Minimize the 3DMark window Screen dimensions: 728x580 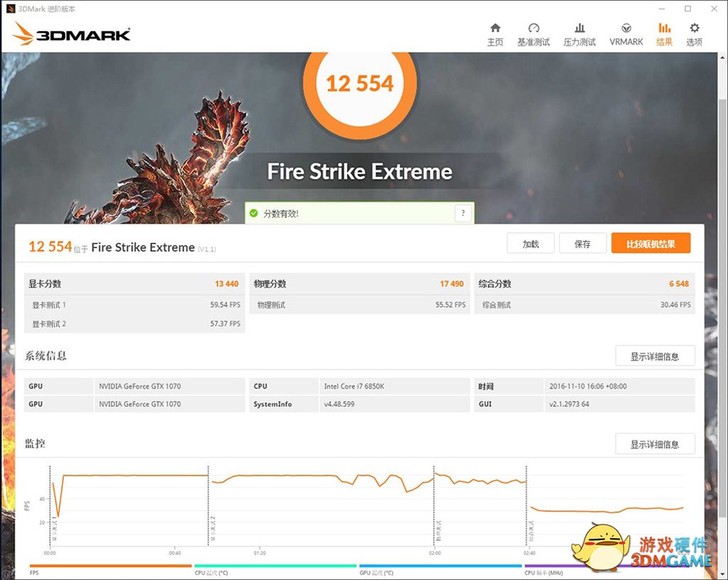point(662,9)
